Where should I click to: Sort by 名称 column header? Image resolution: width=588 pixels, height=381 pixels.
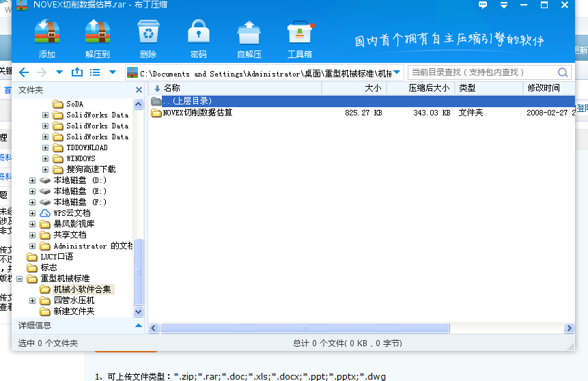click(236, 88)
